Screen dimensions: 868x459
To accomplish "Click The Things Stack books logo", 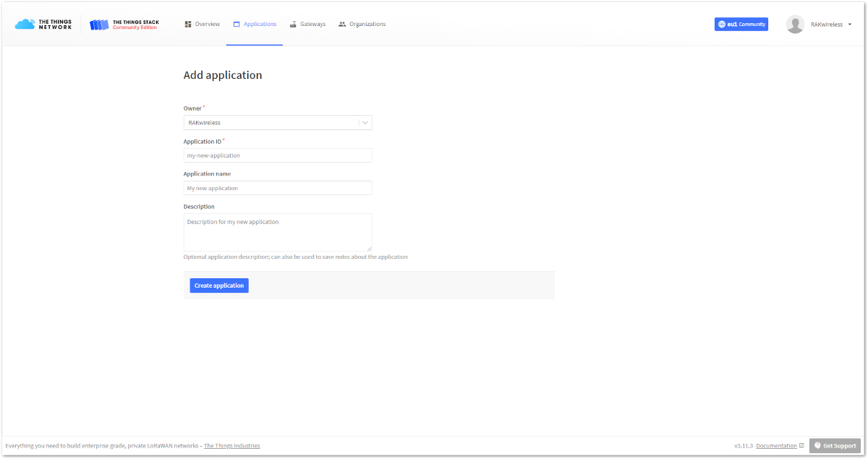I will click(99, 25).
